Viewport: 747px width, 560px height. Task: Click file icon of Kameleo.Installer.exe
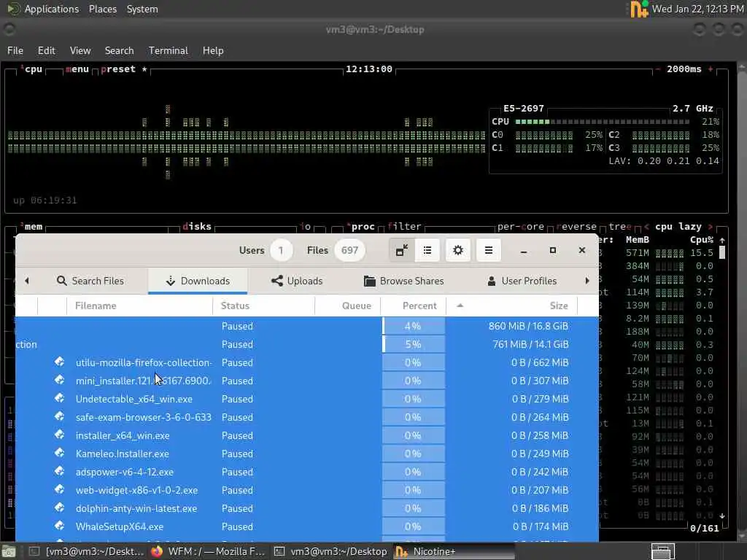click(59, 453)
